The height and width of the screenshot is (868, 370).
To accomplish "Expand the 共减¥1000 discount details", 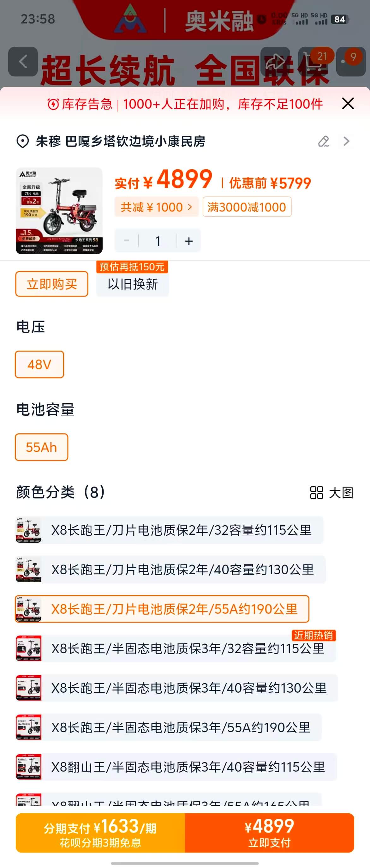I will [x=156, y=207].
